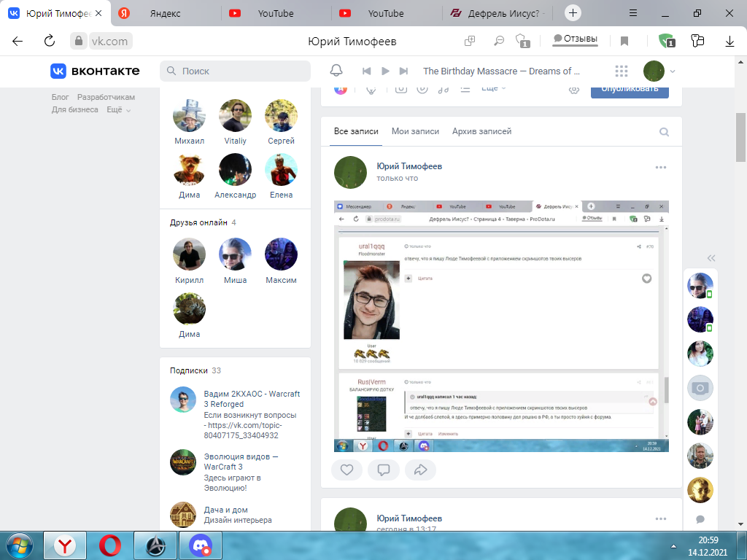Attach music to the new post
Screen dimensions: 747x560
(x=444, y=88)
